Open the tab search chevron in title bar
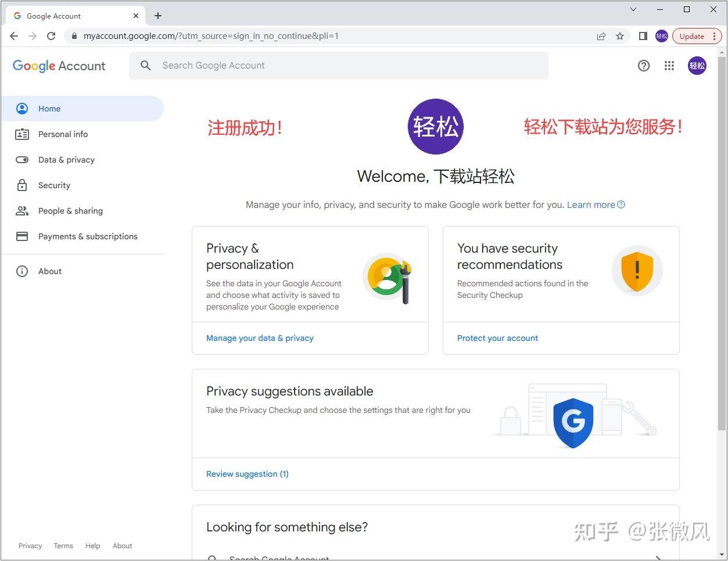The image size is (728, 561). click(x=633, y=9)
